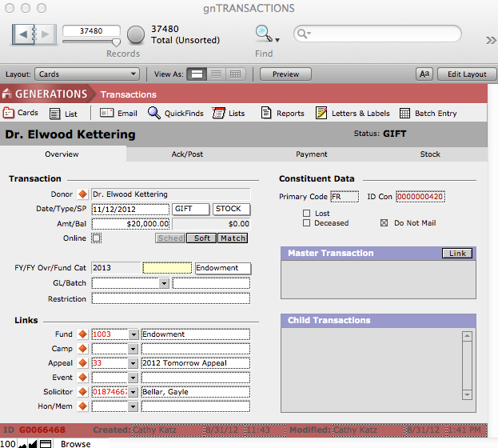Check the Lost checkbox
Screen dimensions: 498x448
[x=307, y=214]
